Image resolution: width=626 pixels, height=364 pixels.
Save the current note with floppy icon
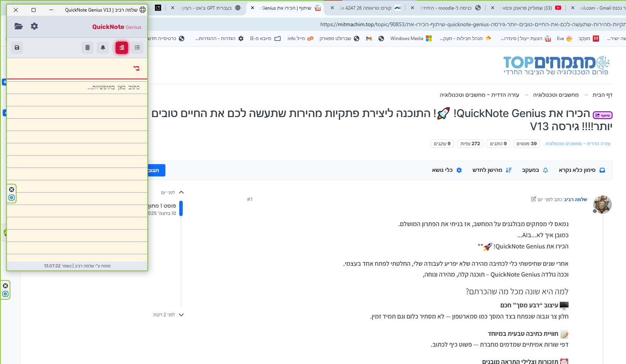pos(17,47)
